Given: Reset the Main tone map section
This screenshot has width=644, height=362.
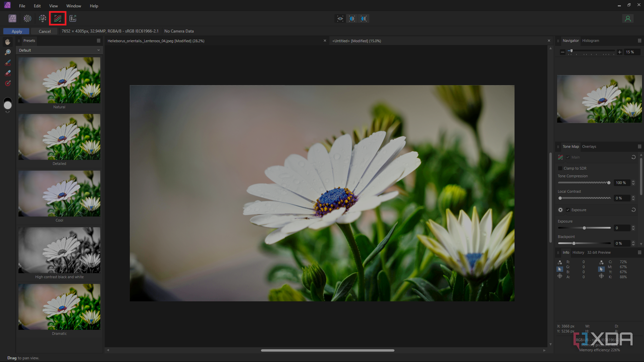Looking at the screenshot, I should click(633, 157).
